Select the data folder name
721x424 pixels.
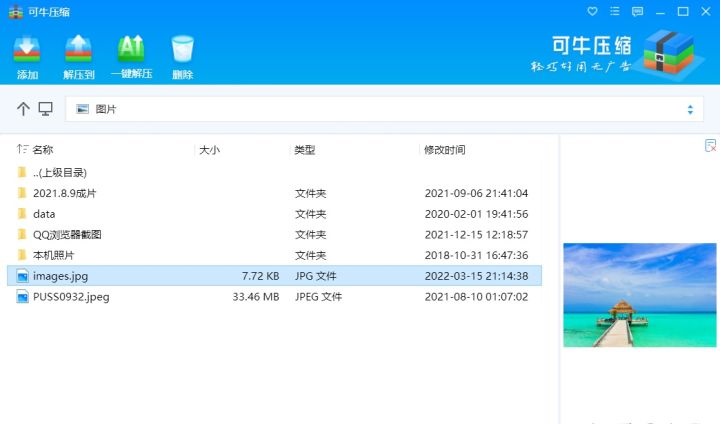click(44, 214)
